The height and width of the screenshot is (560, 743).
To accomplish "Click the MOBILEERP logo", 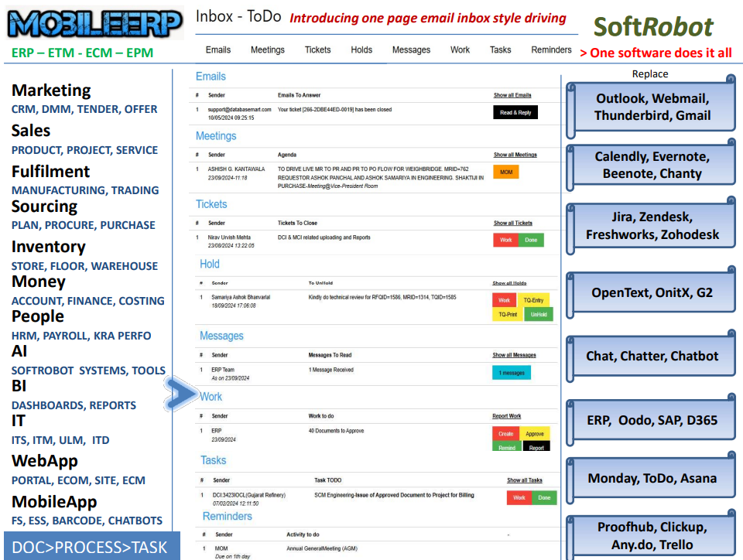I will pos(94,24).
